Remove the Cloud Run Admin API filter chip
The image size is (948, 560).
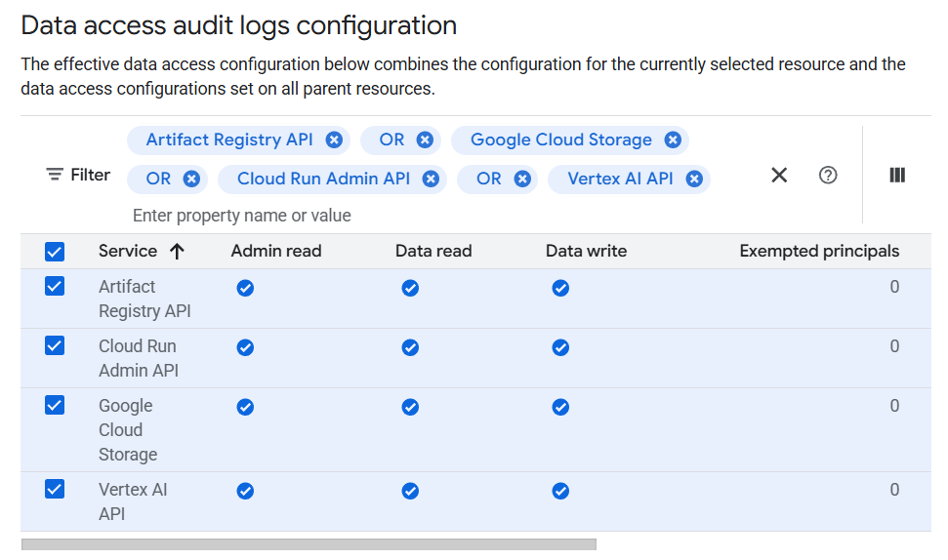(431, 179)
